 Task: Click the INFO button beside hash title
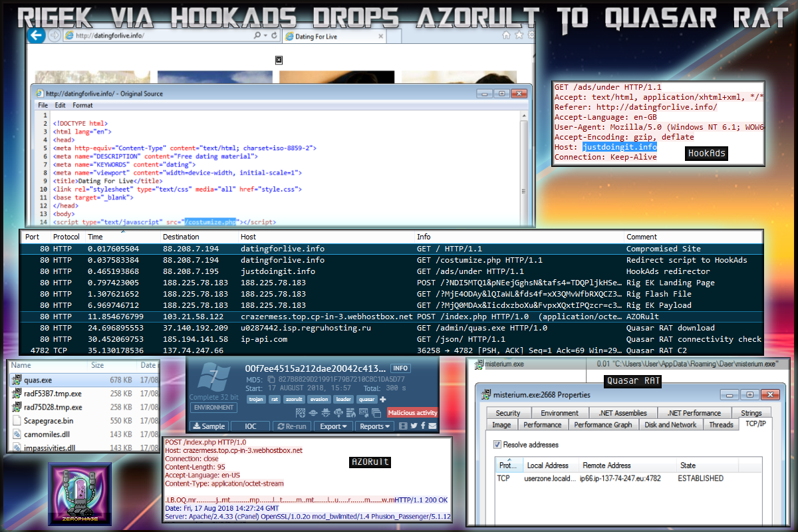(x=400, y=368)
